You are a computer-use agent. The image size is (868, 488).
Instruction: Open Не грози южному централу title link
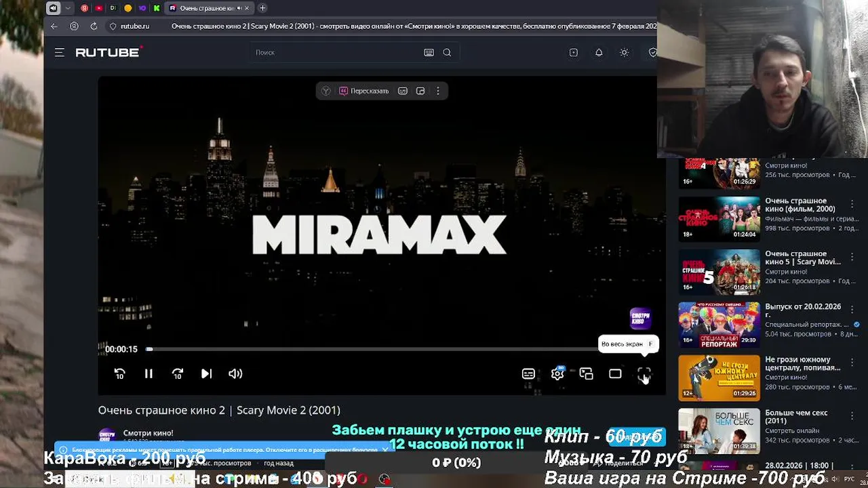coord(803,364)
